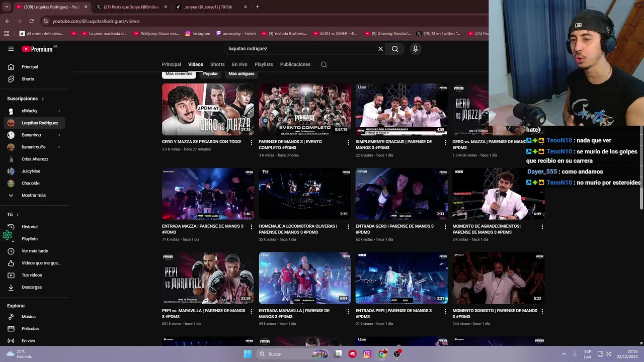This screenshot has width=644, height=362.
Task: Play MOMENTO SONIDITO video thumbnail
Action: coord(498,278)
